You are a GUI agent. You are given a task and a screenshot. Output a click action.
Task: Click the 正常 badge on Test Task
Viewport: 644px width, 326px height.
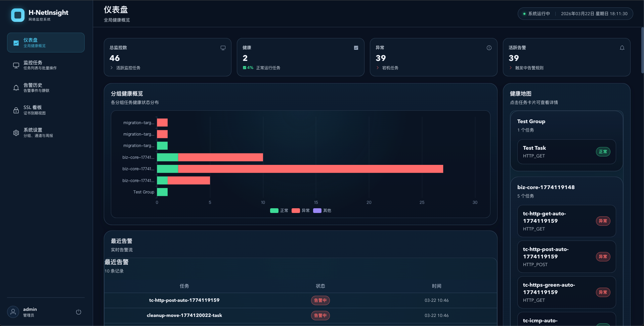coord(603,152)
